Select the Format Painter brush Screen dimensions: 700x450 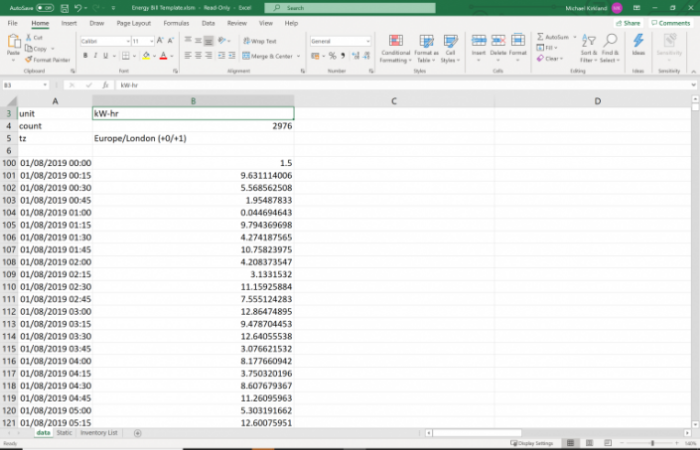(x=29, y=59)
